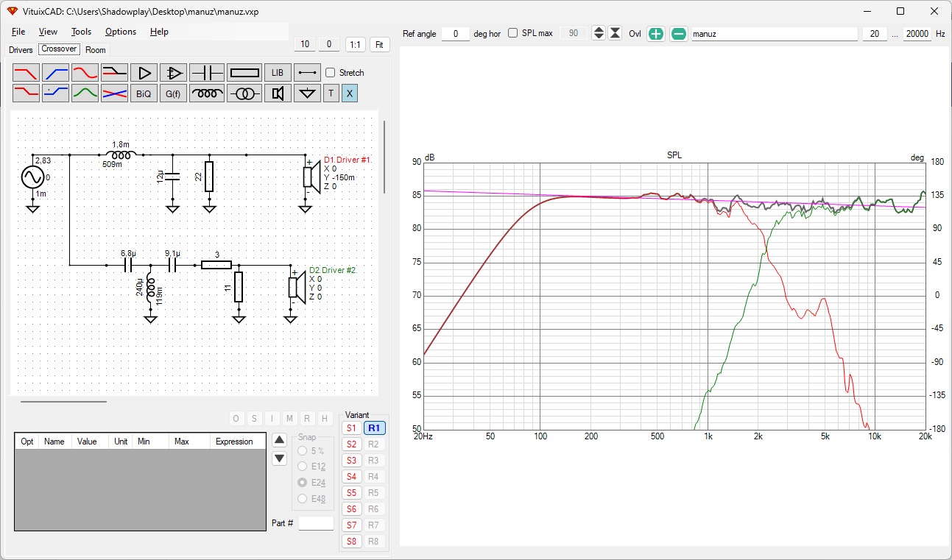Click the SPL scale up-down arrows icon
Screen dimensions: 952x560
tap(599, 34)
